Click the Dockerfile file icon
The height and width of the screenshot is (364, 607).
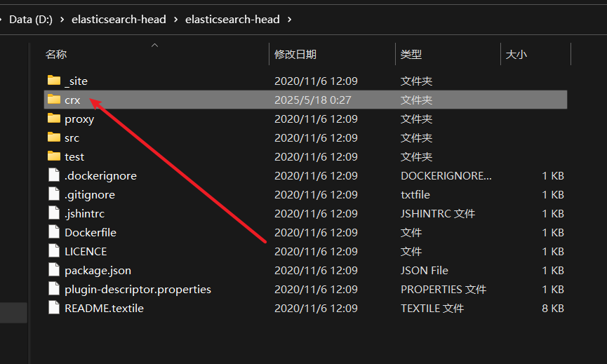click(x=54, y=231)
